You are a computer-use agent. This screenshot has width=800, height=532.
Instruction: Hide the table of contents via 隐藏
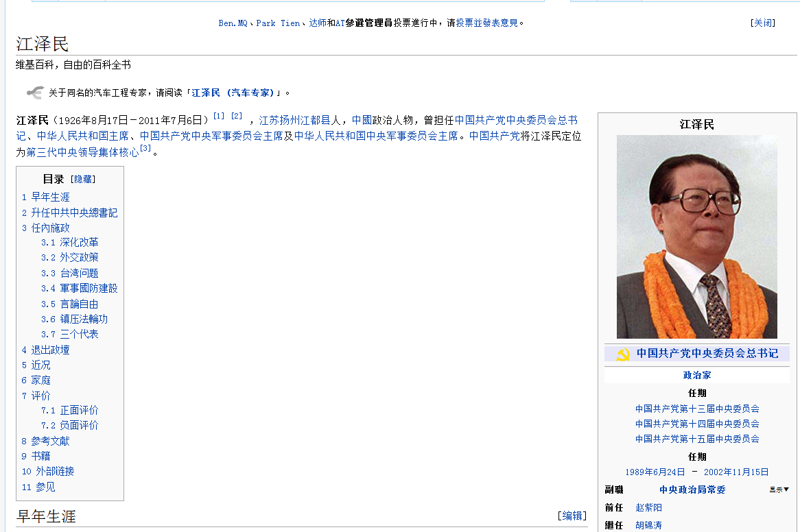tap(84, 179)
